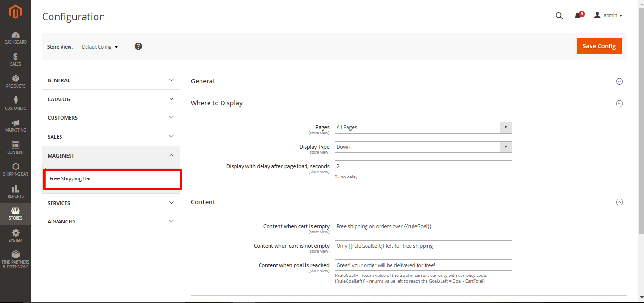Open the Pages dropdown
Screen dimensions: 644x303
tap(423, 127)
